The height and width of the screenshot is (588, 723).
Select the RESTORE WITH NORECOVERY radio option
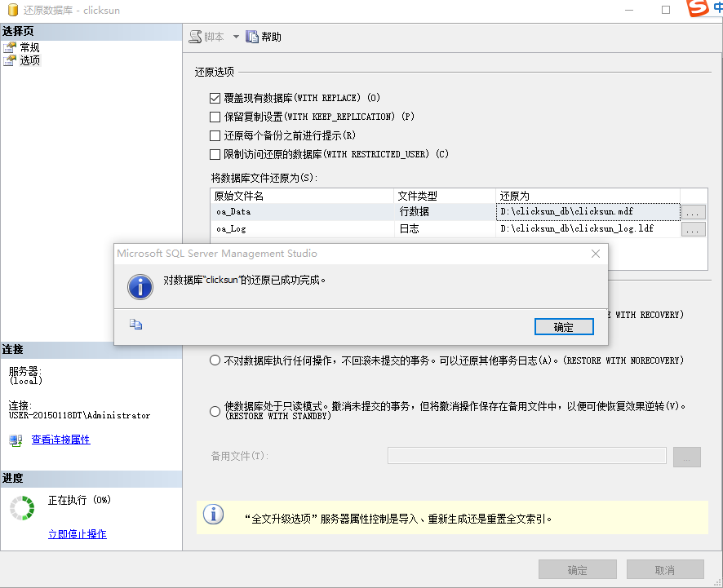pyautogui.click(x=215, y=360)
